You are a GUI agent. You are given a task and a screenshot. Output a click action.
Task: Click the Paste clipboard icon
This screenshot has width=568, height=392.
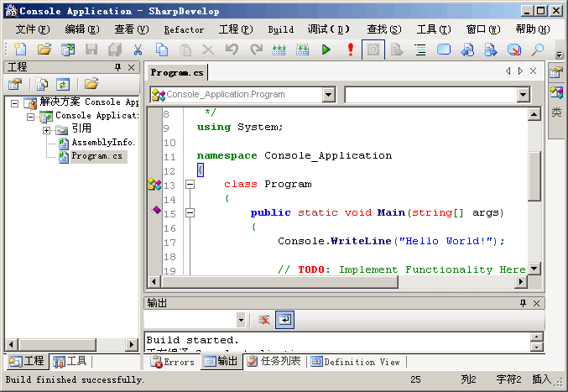tap(185, 50)
